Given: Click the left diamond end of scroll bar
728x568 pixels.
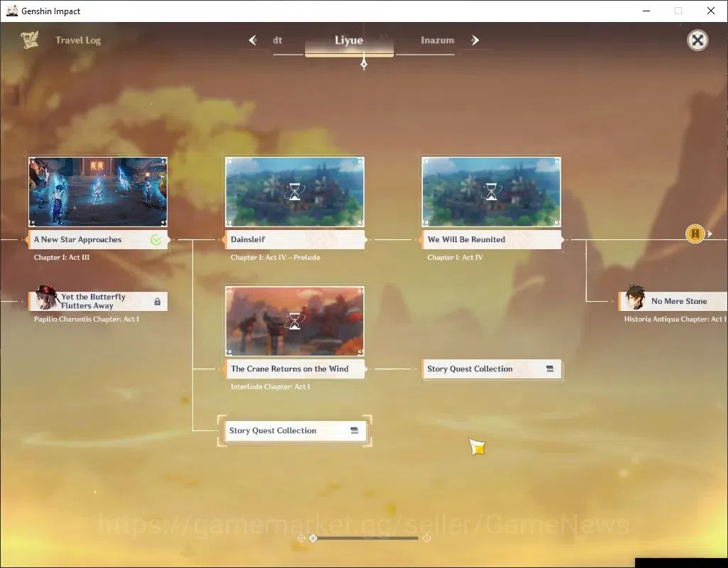Looking at the screenshot, I should point(302,537).
